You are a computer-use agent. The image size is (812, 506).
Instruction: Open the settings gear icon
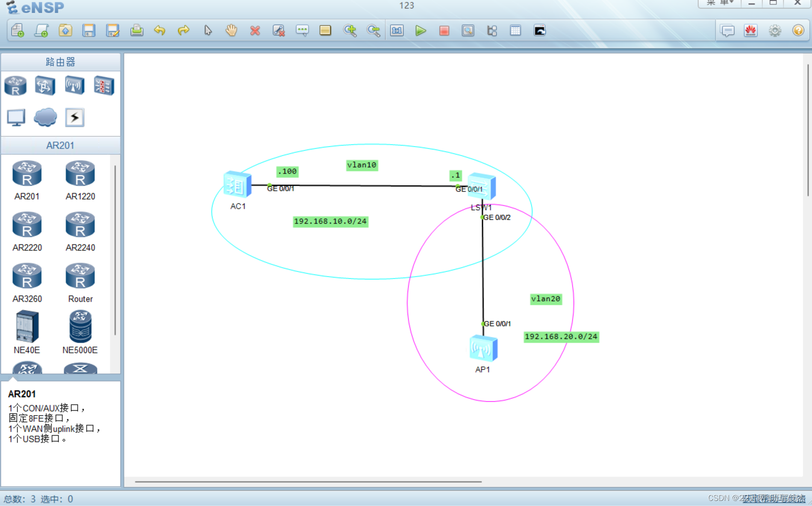(x=775, y=31)
